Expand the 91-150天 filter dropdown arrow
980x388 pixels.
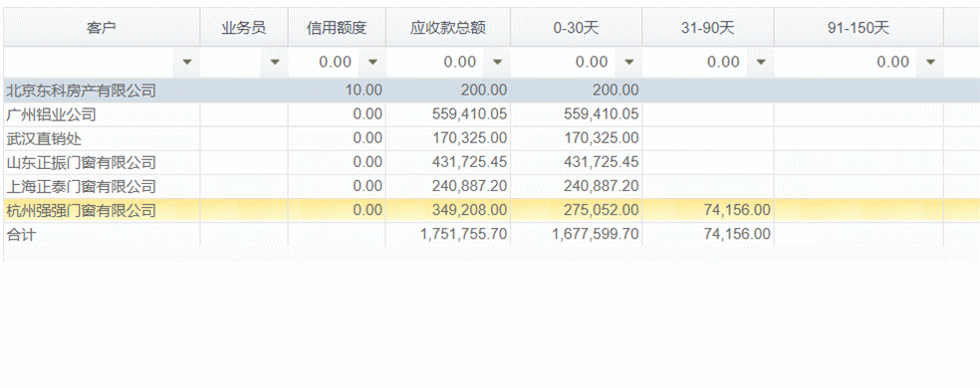(930, 62)
